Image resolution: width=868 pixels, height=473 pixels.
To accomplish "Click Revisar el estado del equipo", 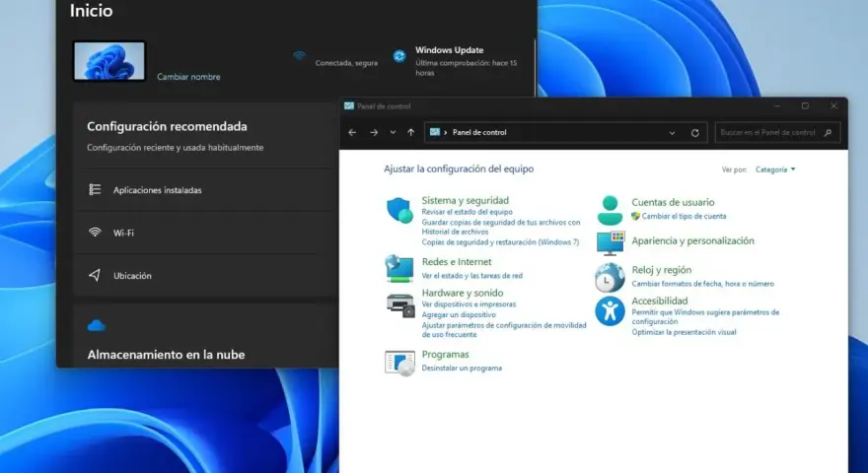I will pos(467,212).
